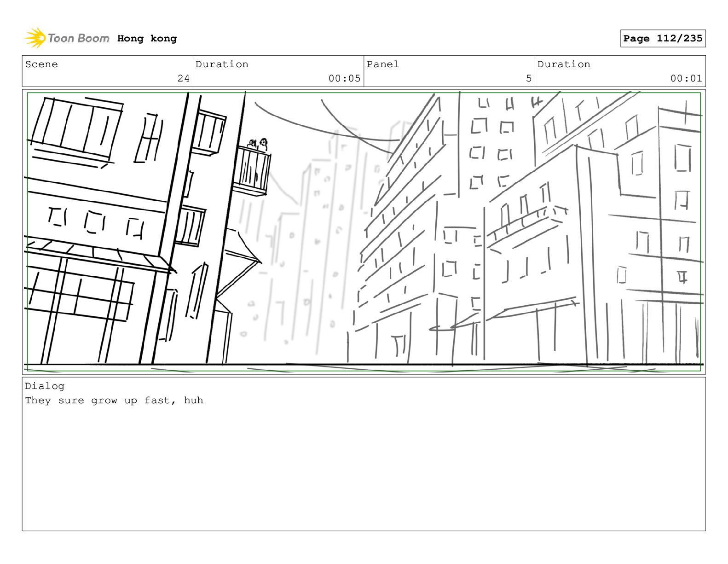Click the 'Page 112/235' page indicator
728x564 pixels.
pyautogui.click(x=663, y=38)
